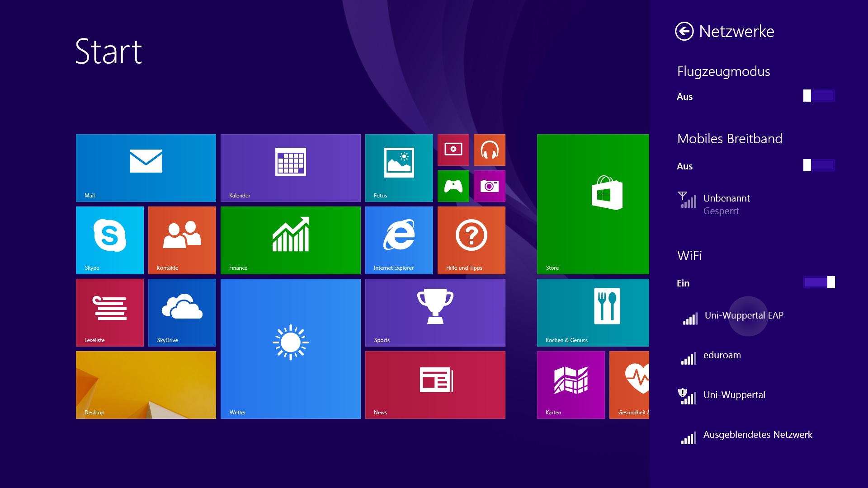The height and width of the screenshot is (488, 868).
Task: Click the WiFi section label
Action: click(x=689, y=256)
